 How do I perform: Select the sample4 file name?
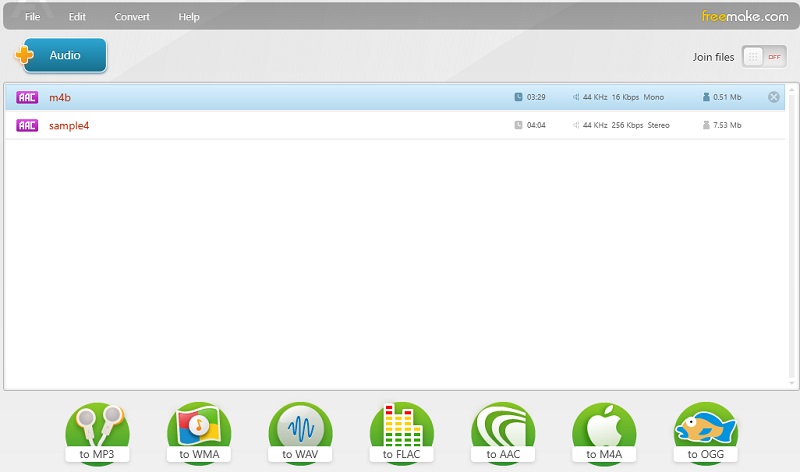coord(69,126)
